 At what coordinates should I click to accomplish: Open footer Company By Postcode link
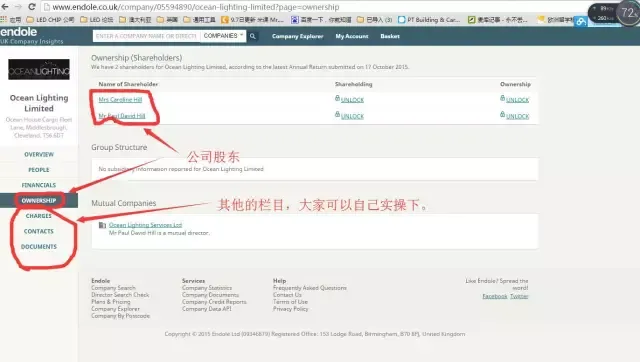[121, 316]
